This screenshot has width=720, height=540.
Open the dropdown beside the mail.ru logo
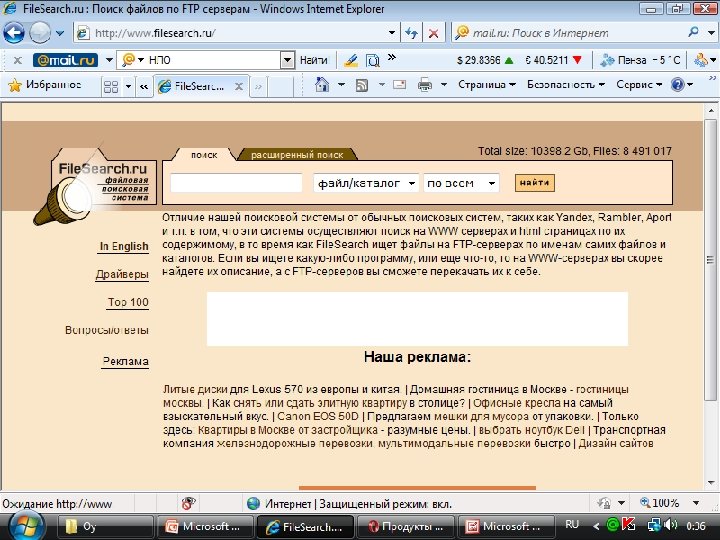tap(109, 60)
